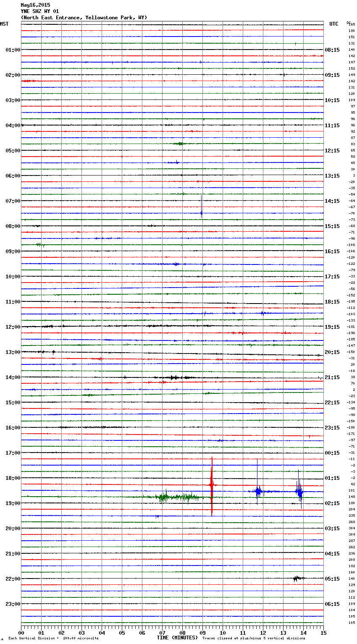Select the 19:00 MST row label
Screen dimensions: 357x644
[x=13, y=503]
